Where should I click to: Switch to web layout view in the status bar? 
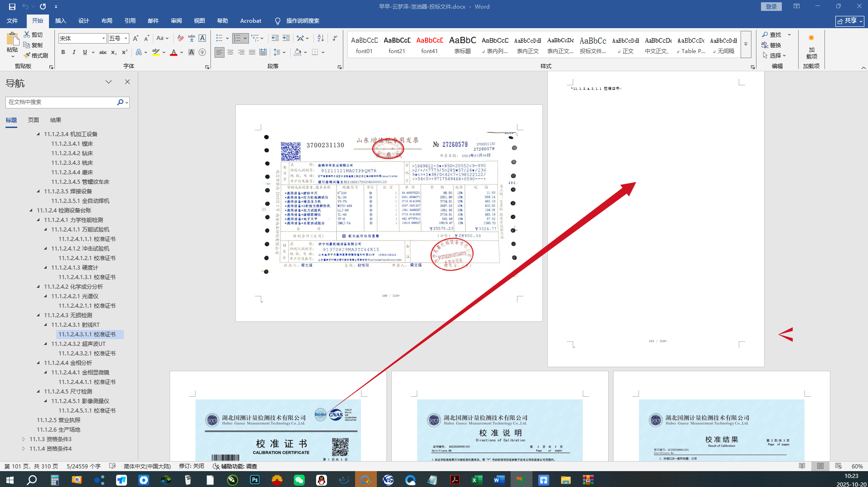[x=838, y=466]
